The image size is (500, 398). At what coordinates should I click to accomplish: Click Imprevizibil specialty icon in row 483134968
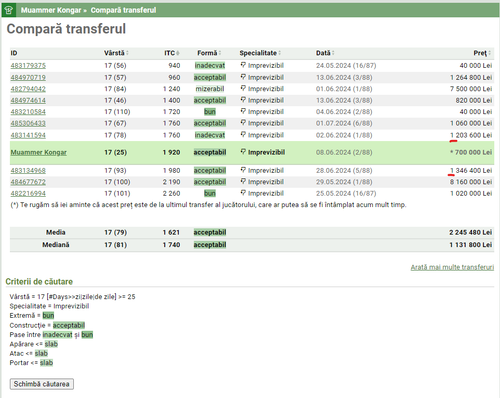click(x=243, y=170)
